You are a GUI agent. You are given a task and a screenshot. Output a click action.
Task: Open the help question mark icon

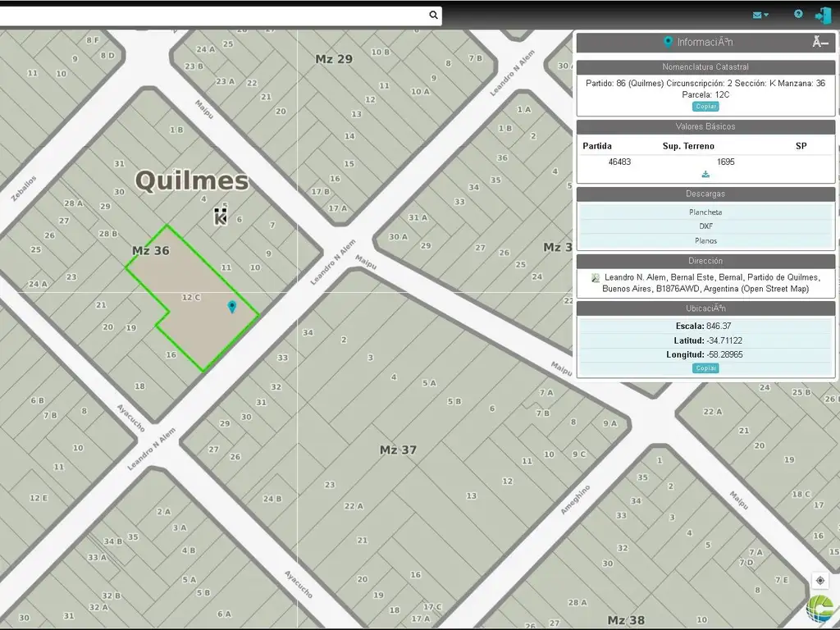point(798,14)
